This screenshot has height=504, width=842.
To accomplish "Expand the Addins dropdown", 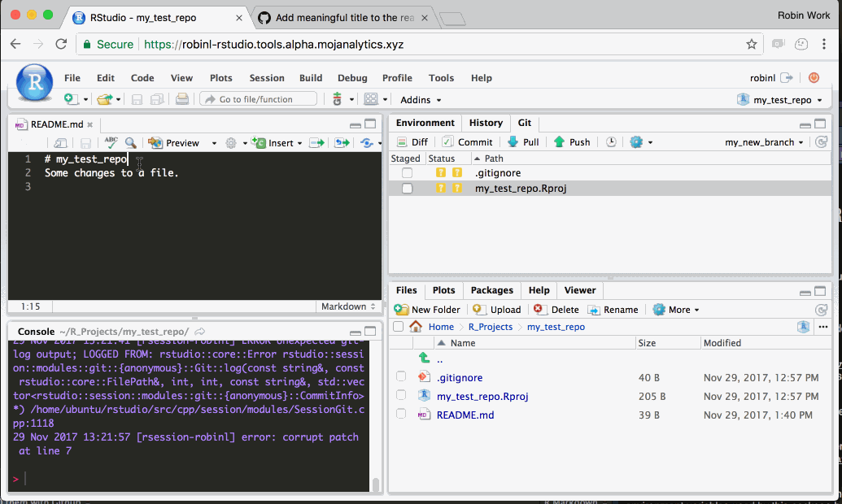I will pyautogui.click(x=421, y=100).
